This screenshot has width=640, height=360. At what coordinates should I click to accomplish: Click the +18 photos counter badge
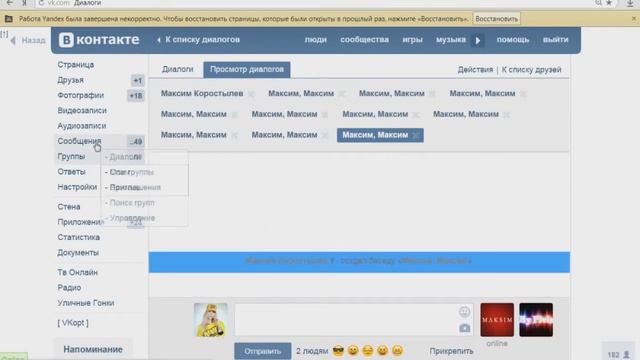(136, 96)
